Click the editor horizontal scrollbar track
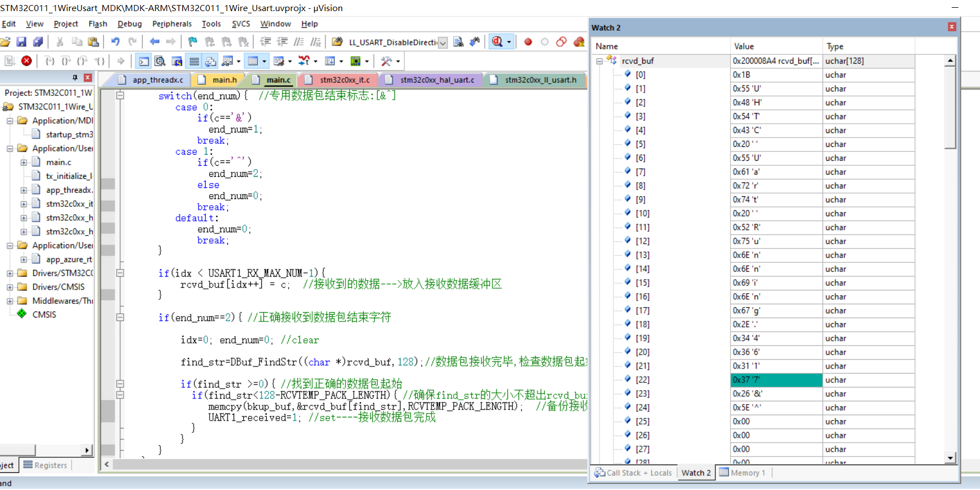Image resolution: width=980 pixels, height=490 pixels. tap(349, 465)
